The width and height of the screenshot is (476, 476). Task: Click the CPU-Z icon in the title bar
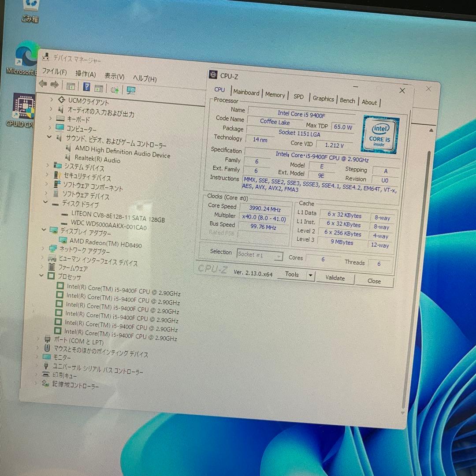(213, 75)
